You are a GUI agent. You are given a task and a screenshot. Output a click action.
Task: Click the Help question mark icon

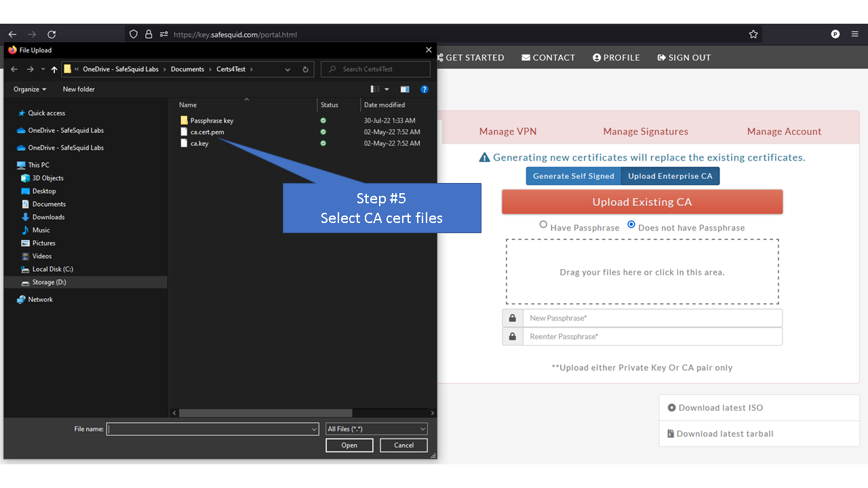point(425,89)
